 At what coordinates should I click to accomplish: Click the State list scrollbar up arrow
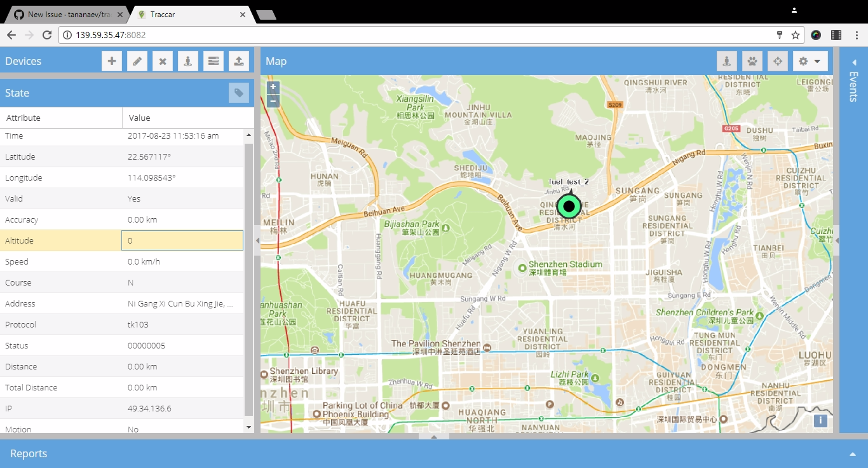click(248, 134)
